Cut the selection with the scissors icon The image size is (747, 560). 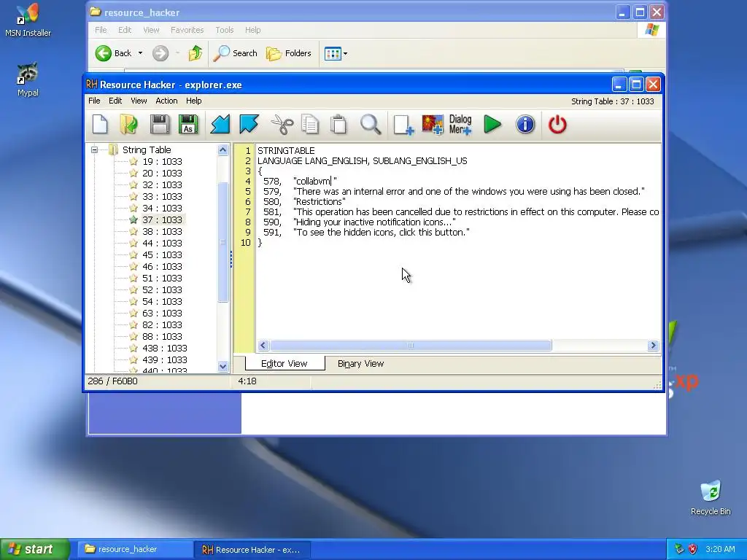(282, 125)
